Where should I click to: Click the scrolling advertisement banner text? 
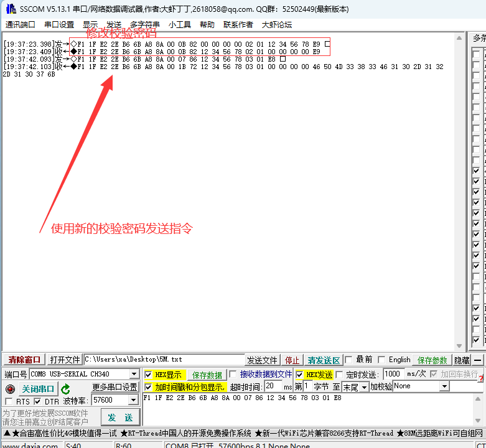(x=243, y=433)
